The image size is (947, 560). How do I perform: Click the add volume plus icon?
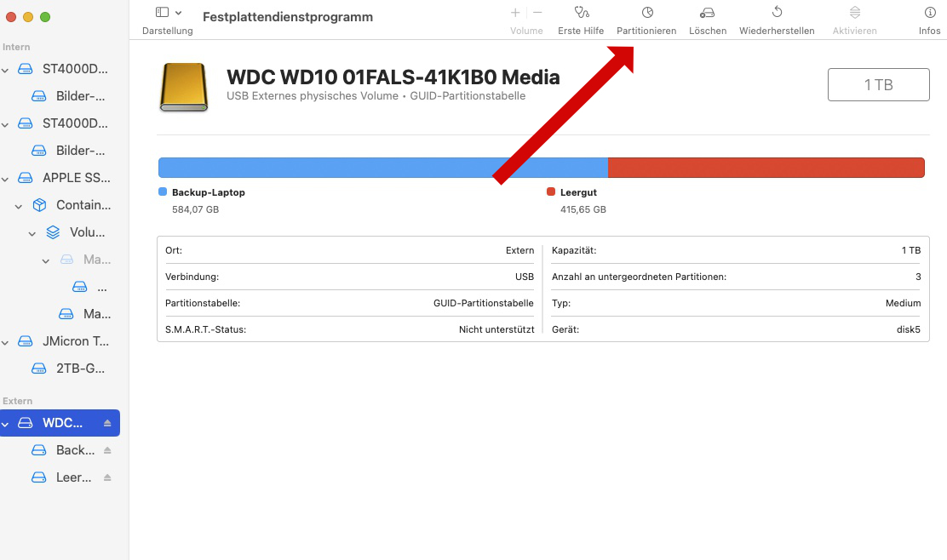pyautogui.click(x=515, y=13)
